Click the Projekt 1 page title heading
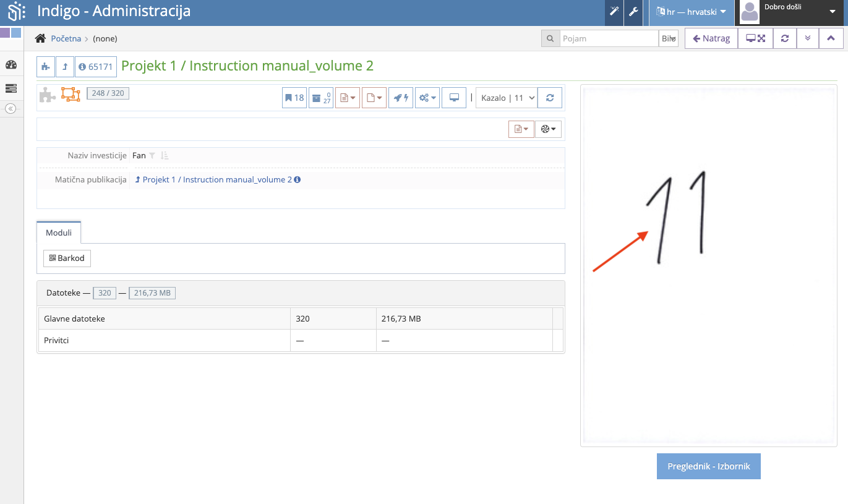This screenshot has width=848, height=504. 247,66
